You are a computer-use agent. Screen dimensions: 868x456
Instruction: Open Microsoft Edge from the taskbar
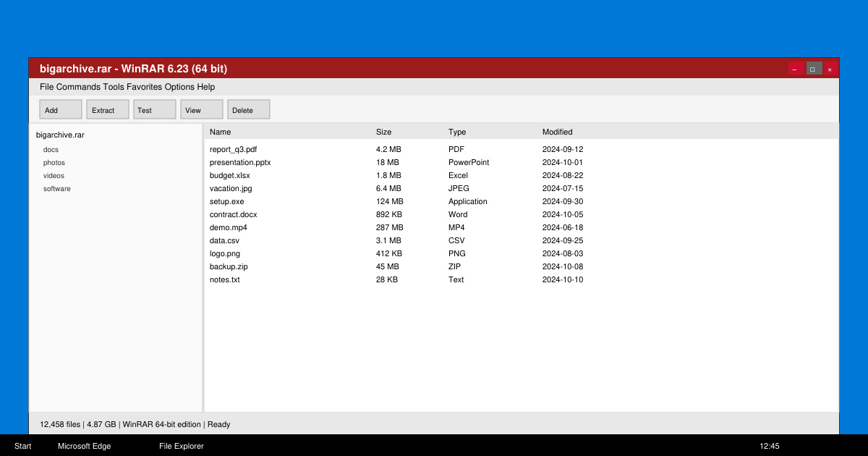85,446
